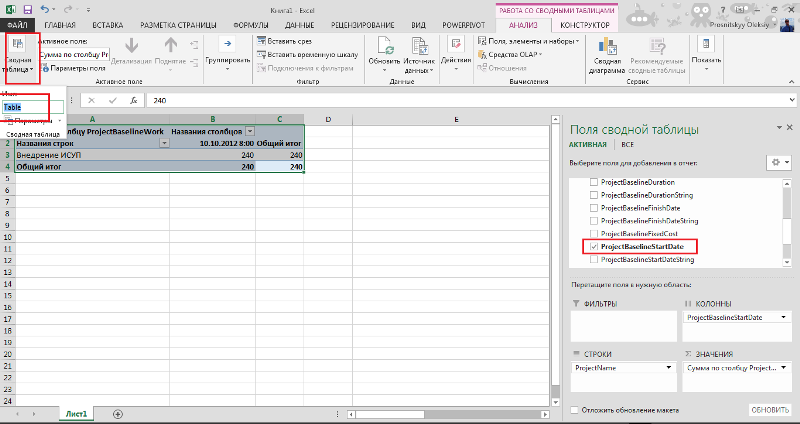Screen dimensions: 800x424
Task: Switch to the КОНСТРУКТОР tab
Action: 585,25
